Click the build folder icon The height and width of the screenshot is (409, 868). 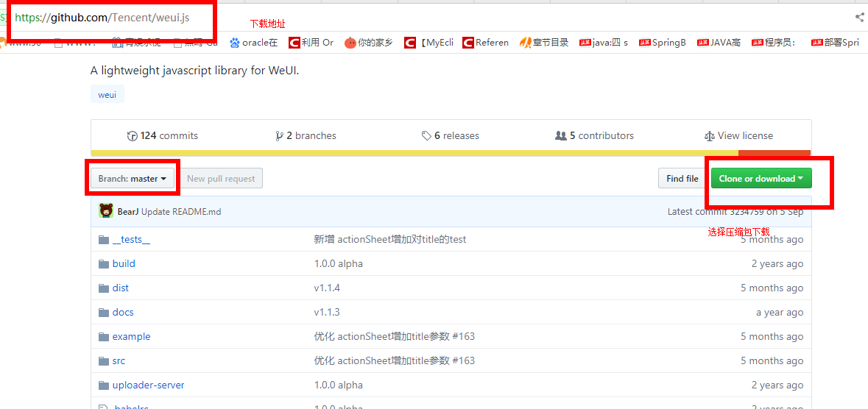coord(104,264)
